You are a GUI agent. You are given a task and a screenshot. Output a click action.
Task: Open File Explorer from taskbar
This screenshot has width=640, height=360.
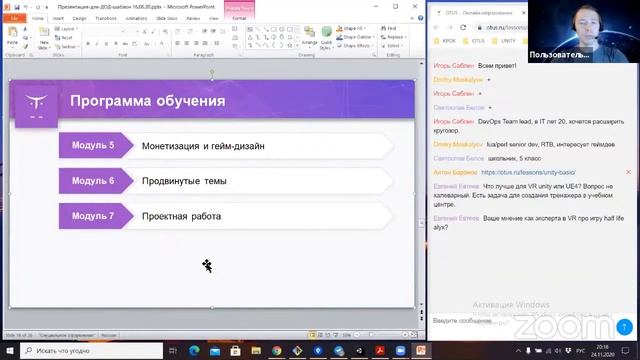tap(256, 351)
